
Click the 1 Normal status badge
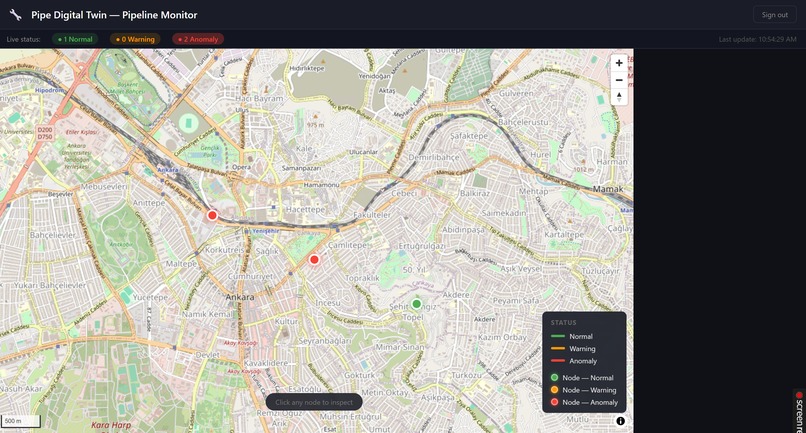75,39
